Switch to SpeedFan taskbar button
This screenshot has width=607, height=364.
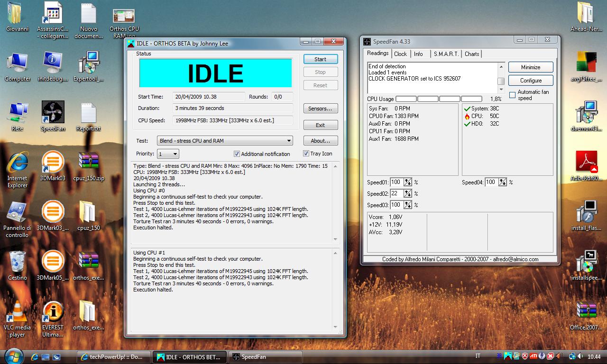pyautogui.click(x=266, y=357)
